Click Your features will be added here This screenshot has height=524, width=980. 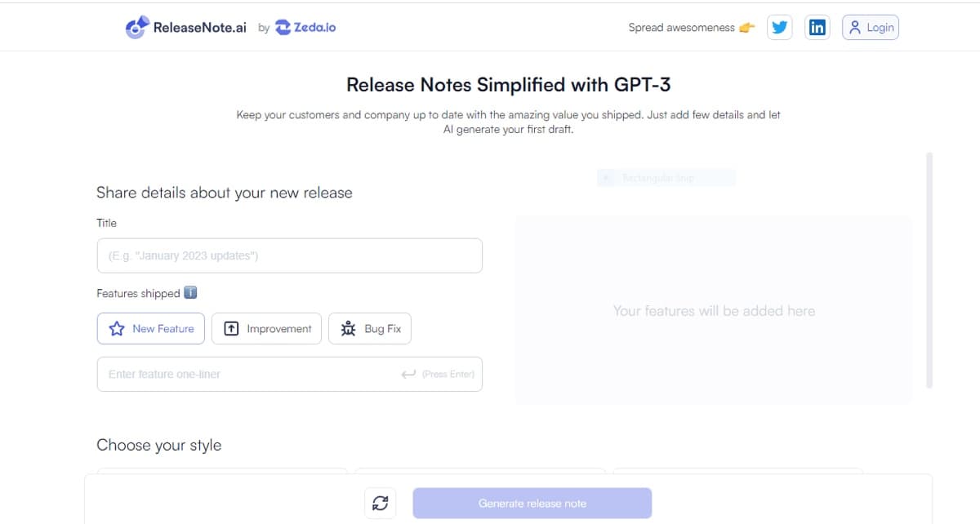pos(714,310)
